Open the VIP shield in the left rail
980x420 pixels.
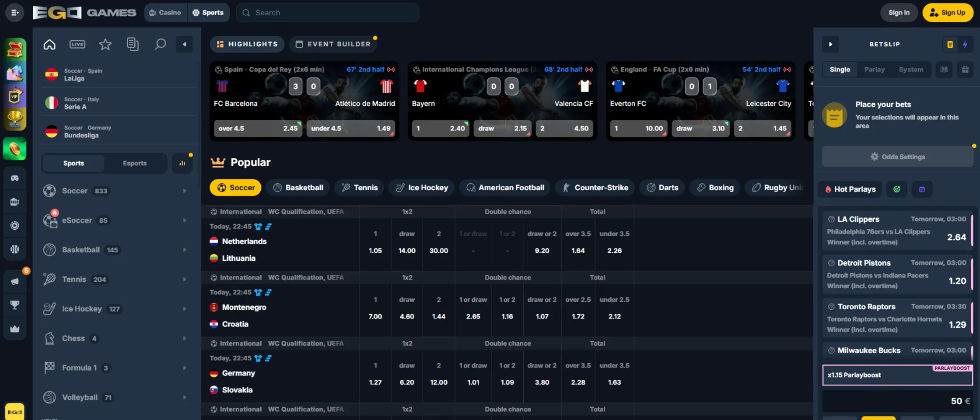click(x=14, y=95)
